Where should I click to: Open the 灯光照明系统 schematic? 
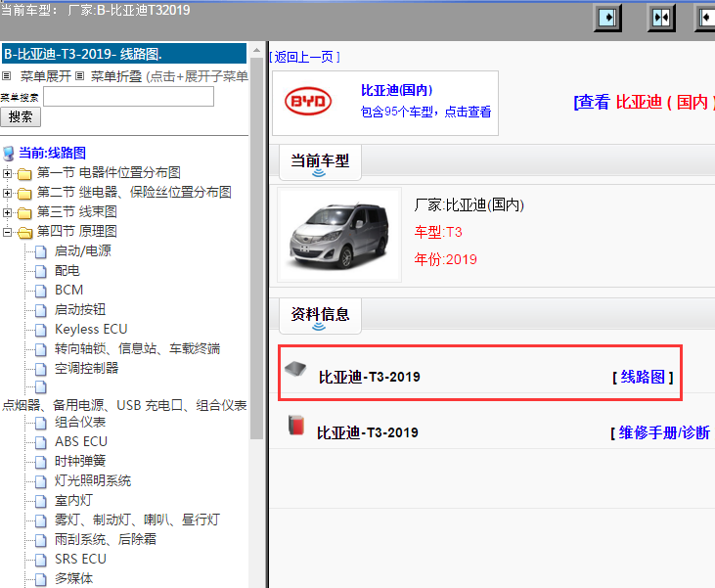[x=93, y=480]
